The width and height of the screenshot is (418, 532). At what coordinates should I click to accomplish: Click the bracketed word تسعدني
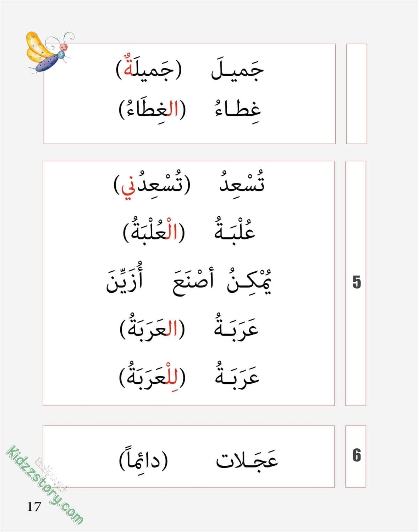[x=152, y=185]
